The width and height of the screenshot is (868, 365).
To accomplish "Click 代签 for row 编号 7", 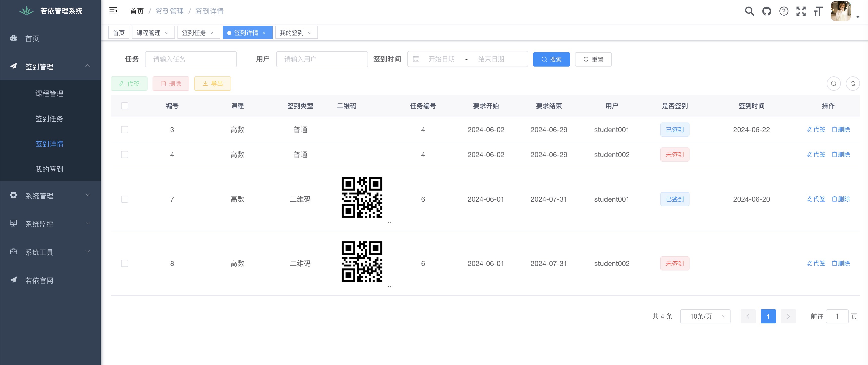I will click(x=816, y=199).
